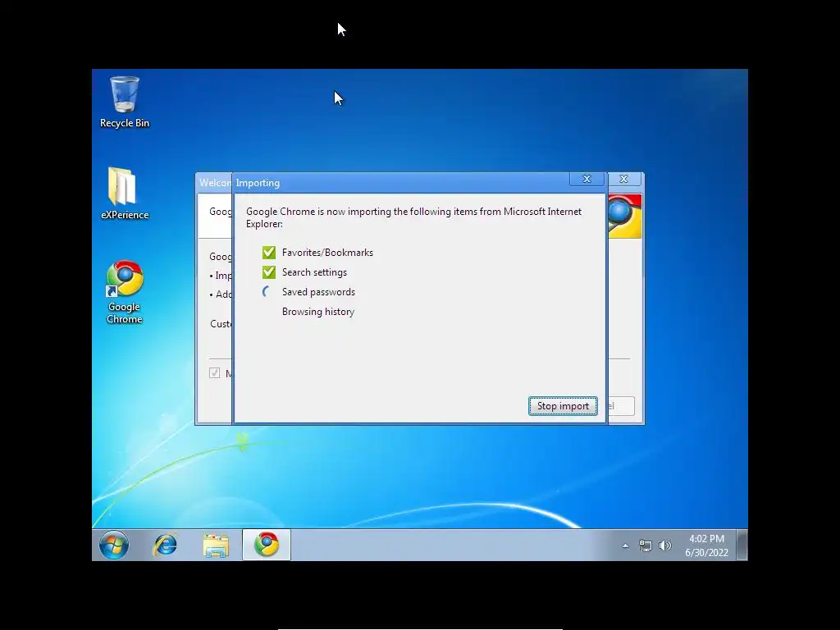Select the eXPerience folder on desktop

[x=125, y=193]
